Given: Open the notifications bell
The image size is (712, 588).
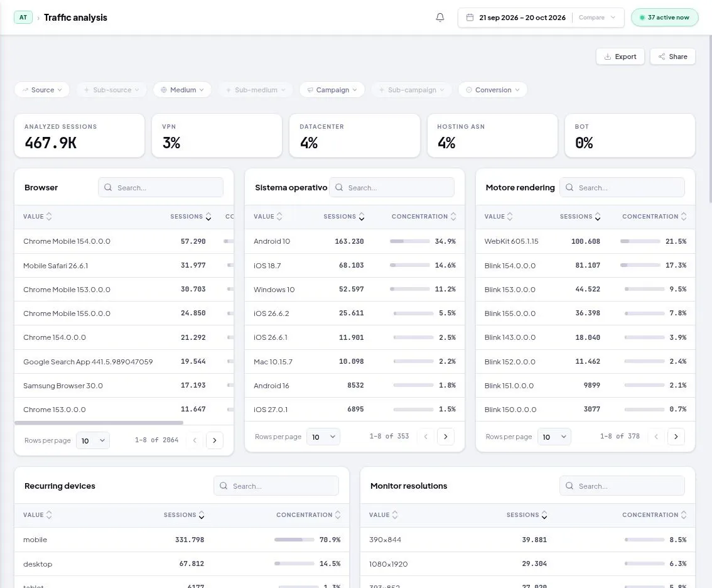Looking at the screenshot, I should click(440, 17).
